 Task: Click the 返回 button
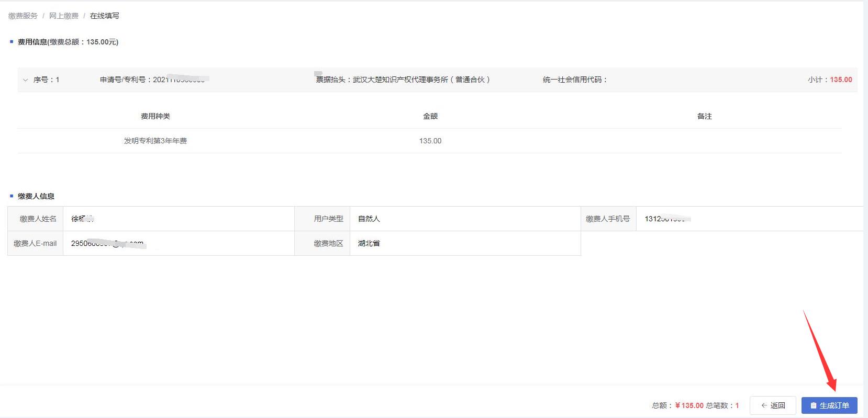773,405
